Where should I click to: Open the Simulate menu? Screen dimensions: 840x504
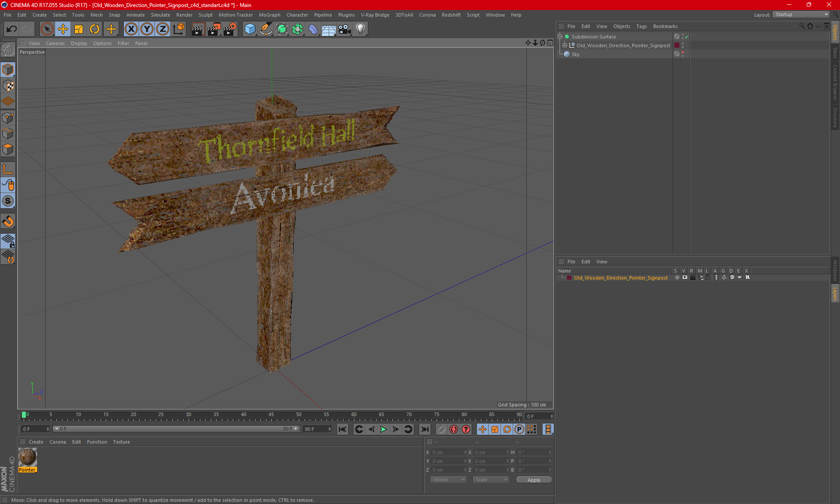tap(161, 15)
